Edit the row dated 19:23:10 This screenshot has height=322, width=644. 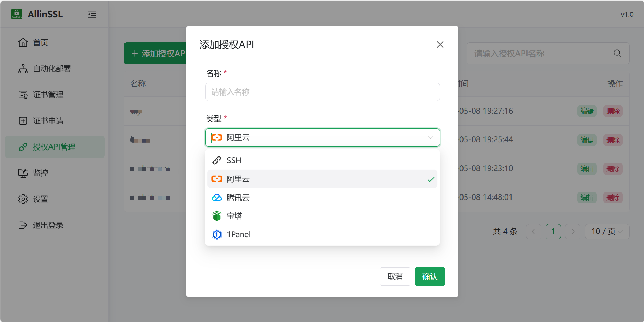coord(587,169)
